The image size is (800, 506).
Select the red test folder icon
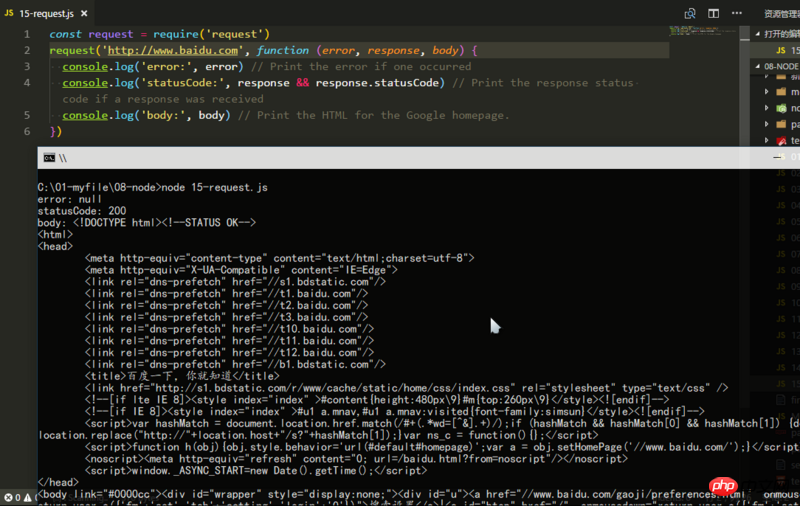pos(781,140)
